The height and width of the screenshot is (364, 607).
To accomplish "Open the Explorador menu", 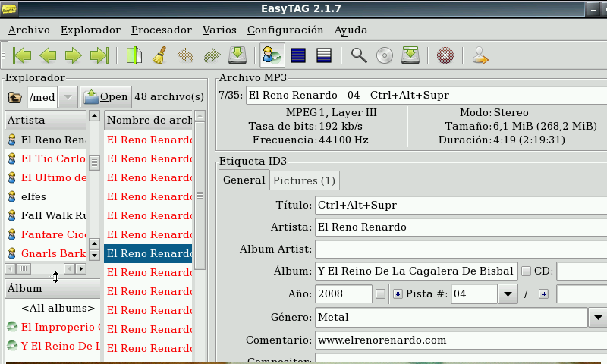I will [90, 30].
